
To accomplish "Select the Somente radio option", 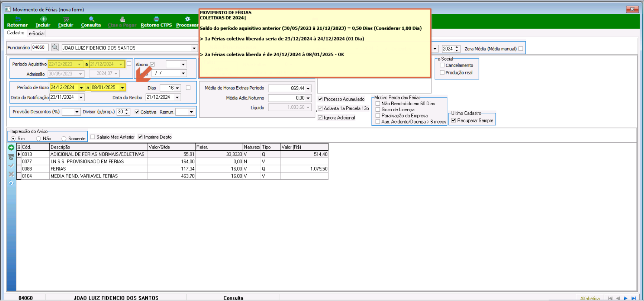I will pos(64,139).
